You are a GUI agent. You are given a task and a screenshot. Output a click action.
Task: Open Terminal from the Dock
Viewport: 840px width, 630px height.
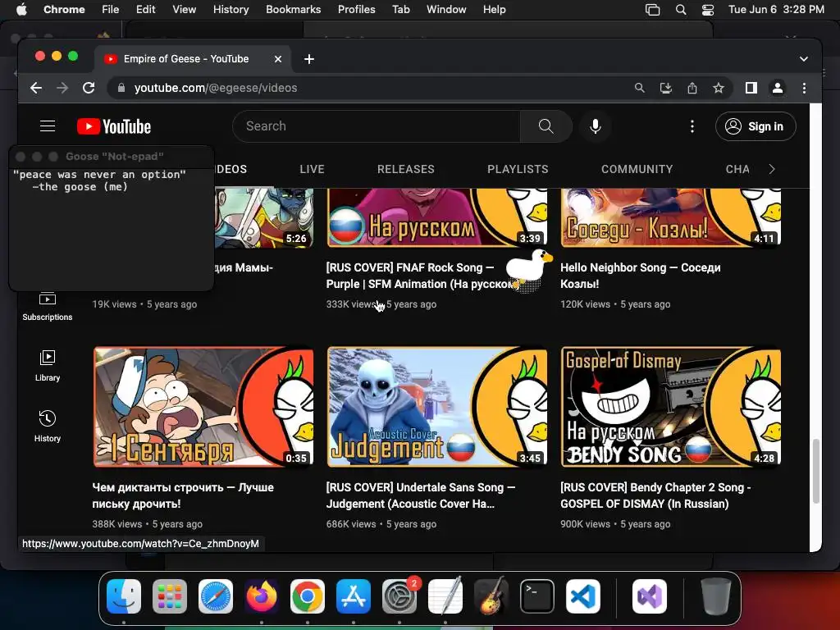pos(537,596)
